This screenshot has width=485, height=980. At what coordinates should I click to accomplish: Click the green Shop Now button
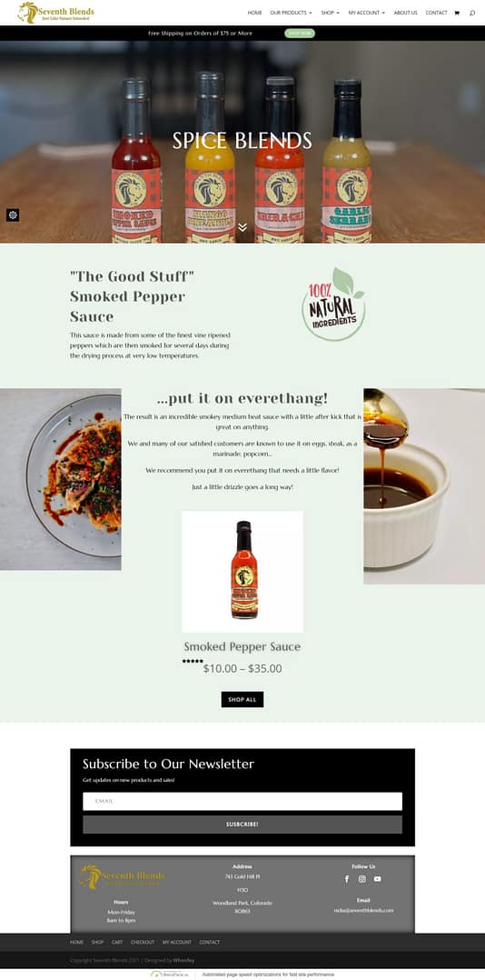click(x=300, y=33)
